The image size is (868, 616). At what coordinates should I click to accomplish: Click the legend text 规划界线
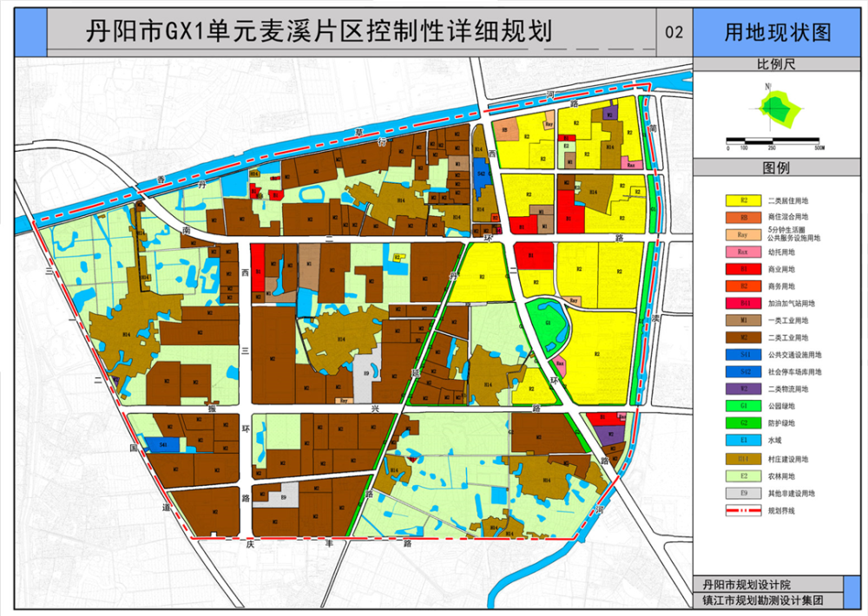(x=781, y=511)
